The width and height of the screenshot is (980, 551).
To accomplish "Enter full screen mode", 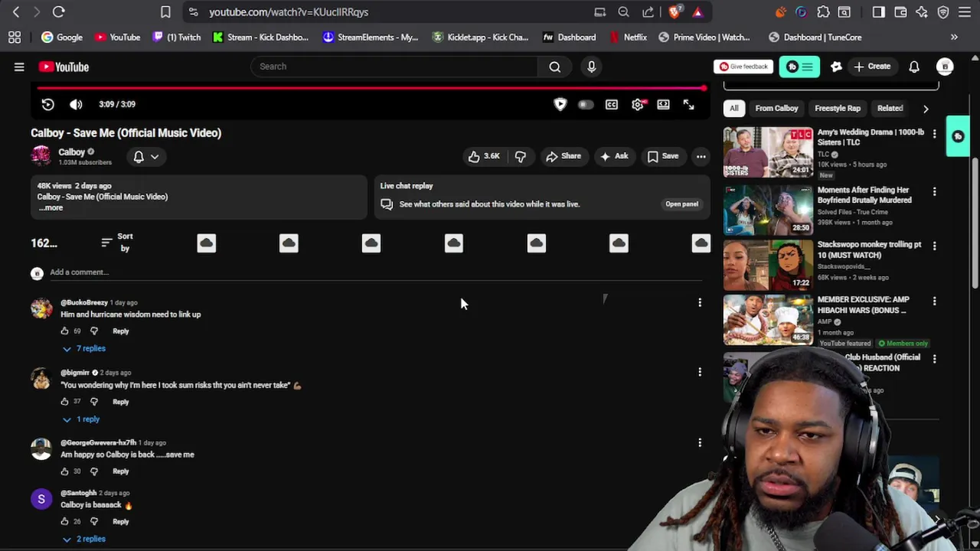I will click(688, 105).
